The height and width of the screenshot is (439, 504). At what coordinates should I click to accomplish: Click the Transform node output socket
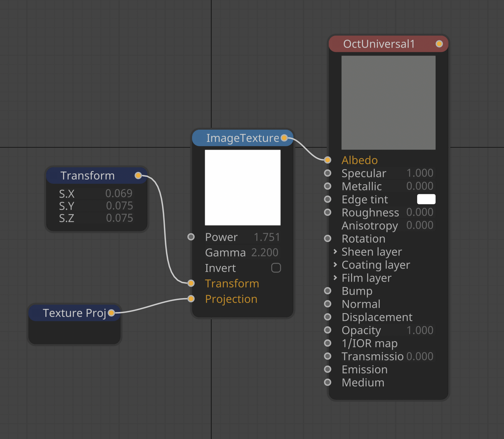[x=138, y=176]
